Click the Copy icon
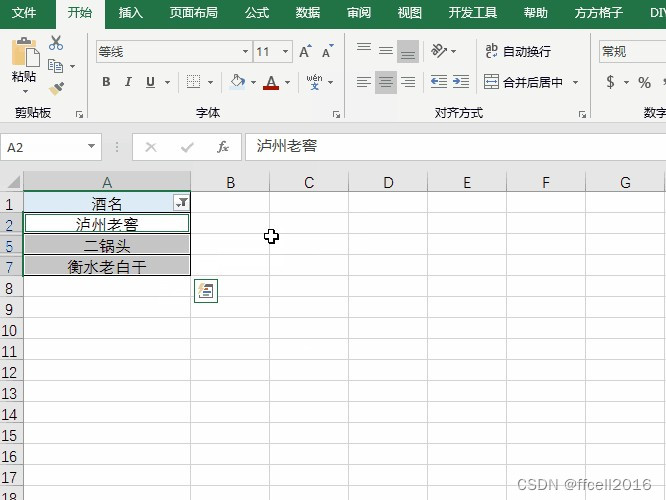The height and width of the screenshot is (500, 666). [x=56, y=66]
